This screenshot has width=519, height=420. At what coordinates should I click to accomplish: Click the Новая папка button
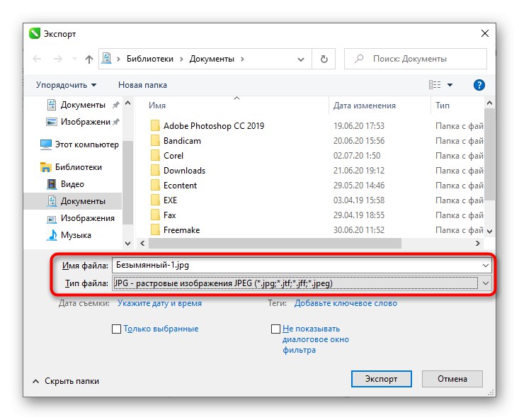click(x=142, y=85)
